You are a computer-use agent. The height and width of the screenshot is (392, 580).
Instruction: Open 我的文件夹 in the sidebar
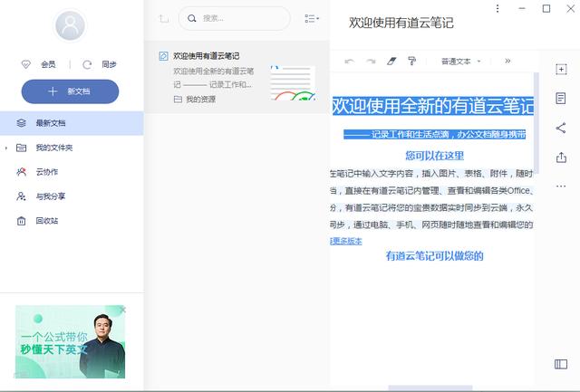(x=72, y=148)
